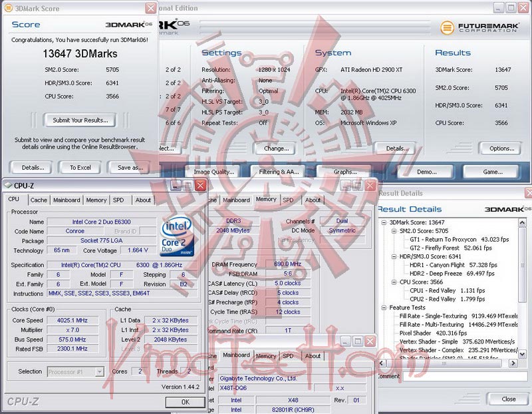This screenshot has height=414, width=532.
Task: Click Submit Your Results button
Action: click(80, 120)
